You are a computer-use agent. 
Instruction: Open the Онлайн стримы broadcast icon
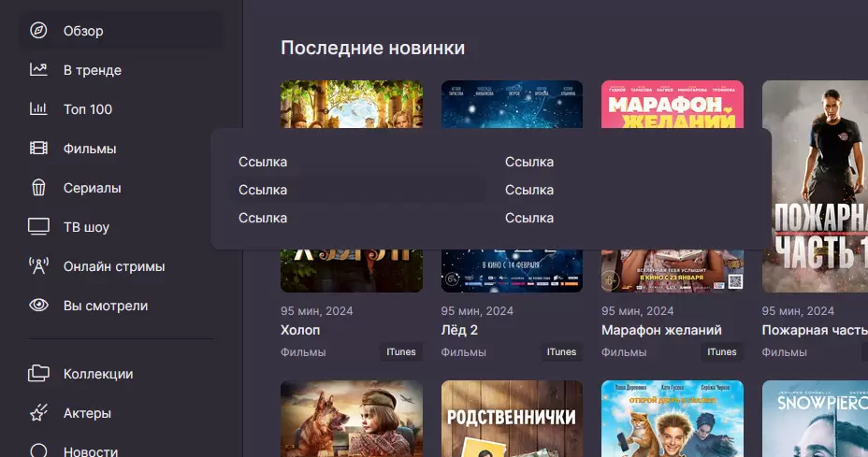pyautogui.click(x=38, y=266)
